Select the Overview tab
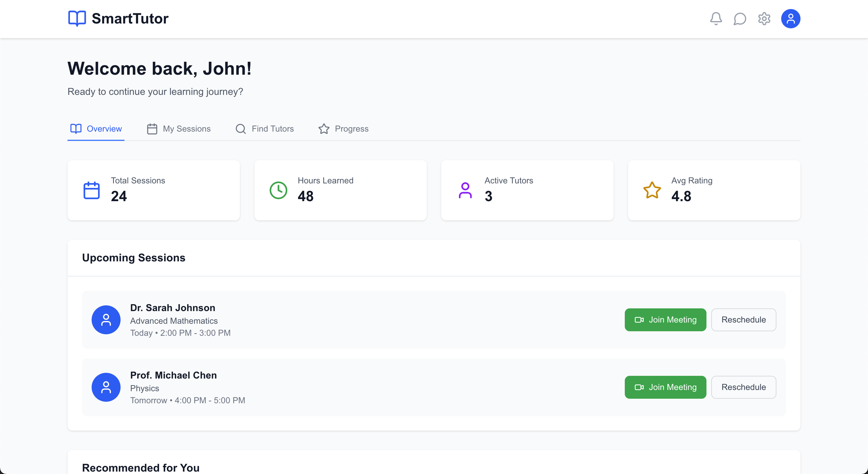Viewport: 868px width, 474px height. (96, 129)
